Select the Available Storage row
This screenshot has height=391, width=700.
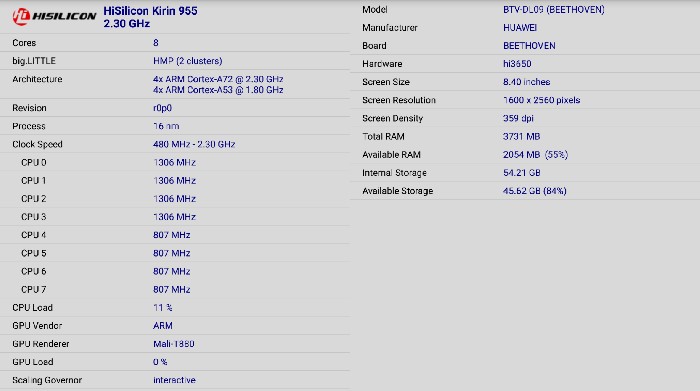pyautogui.click(x=525, y=191)
